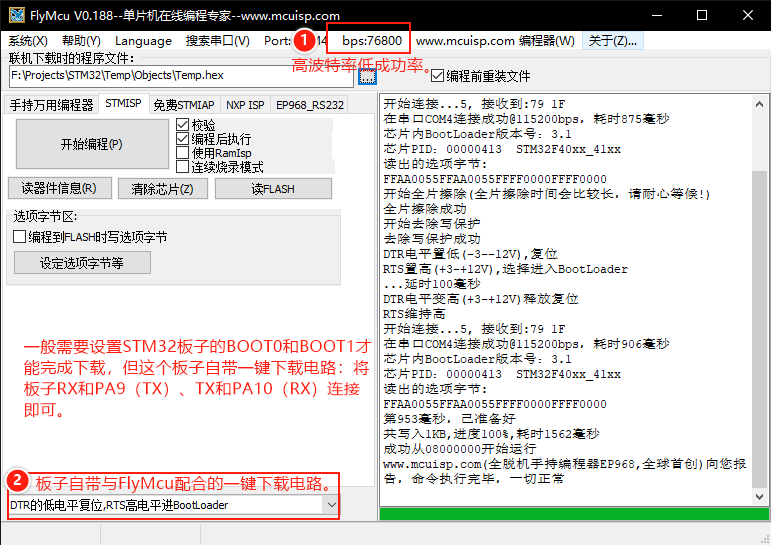
Task: Switch to the EP968_RS232 tab
Action: point(310,105)
